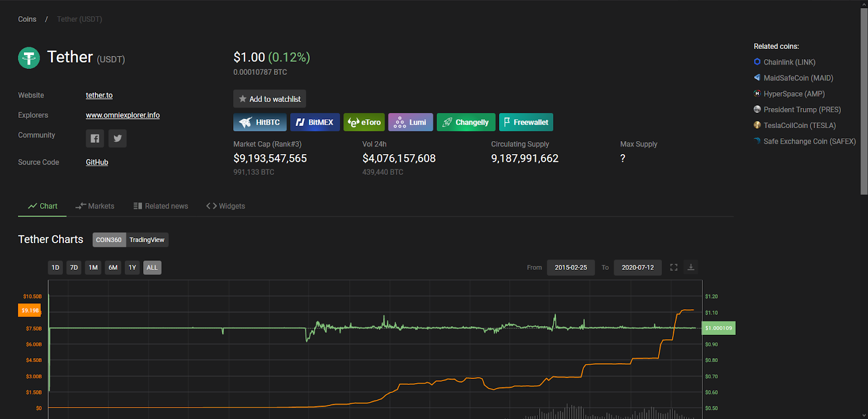Click the scrollbar down arrow
This screenshot has width=868, height=419.
(x=864, y=415)
